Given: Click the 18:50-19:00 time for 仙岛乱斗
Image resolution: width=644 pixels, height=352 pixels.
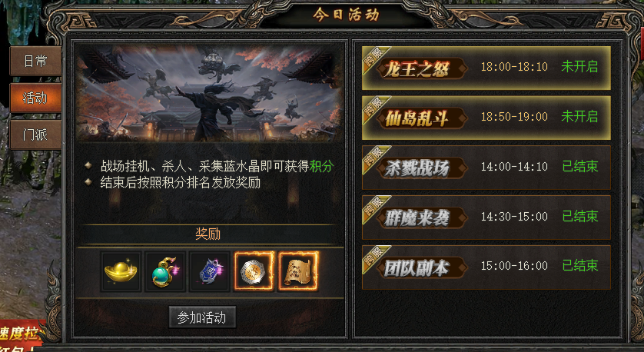Looking at the screenshot, I should tap(514, 117).
